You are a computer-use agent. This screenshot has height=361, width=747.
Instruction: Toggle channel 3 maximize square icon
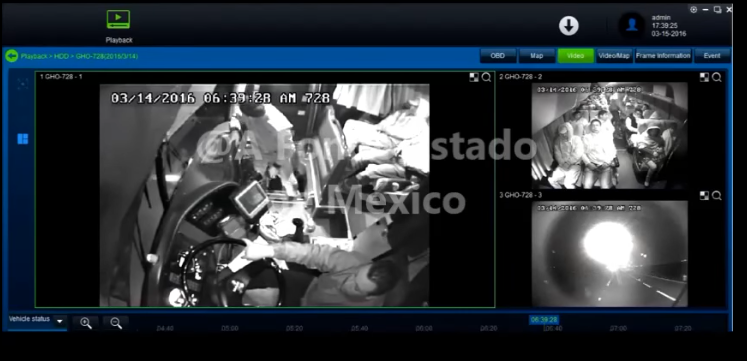tap(704, 195)
